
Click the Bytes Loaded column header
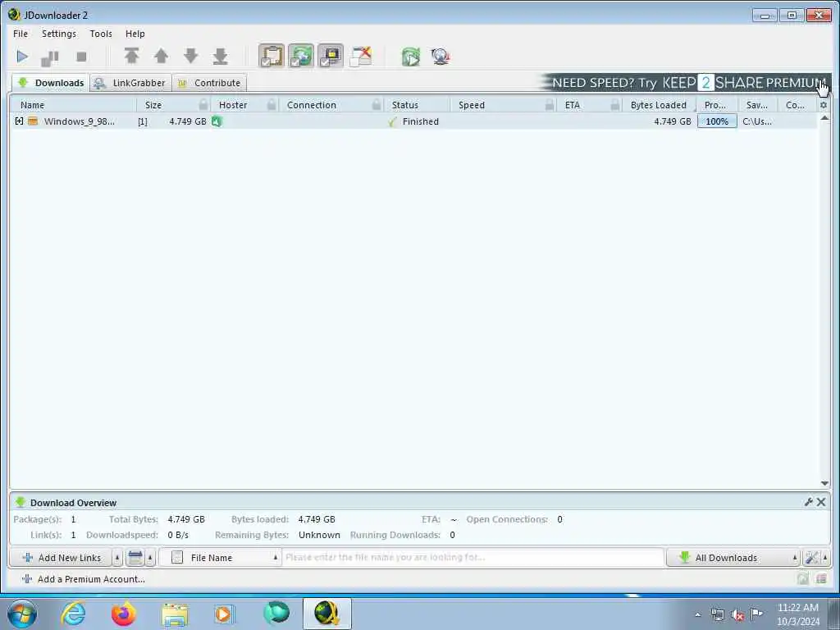659,105
